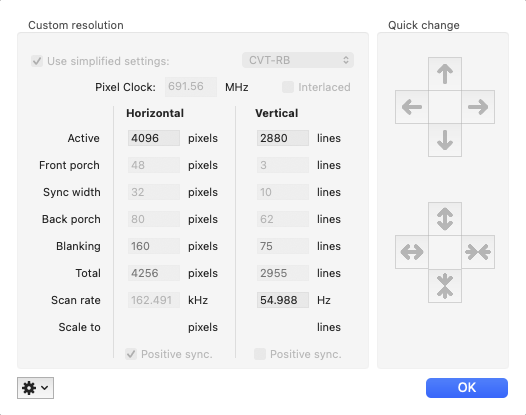Click the vertical Active lines field

point(283,138)
